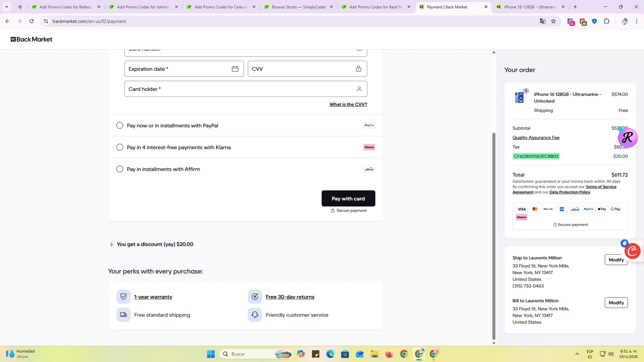644x362 pixels.
Task: Open the Chrome profile avatar
Action: (625, 21)
